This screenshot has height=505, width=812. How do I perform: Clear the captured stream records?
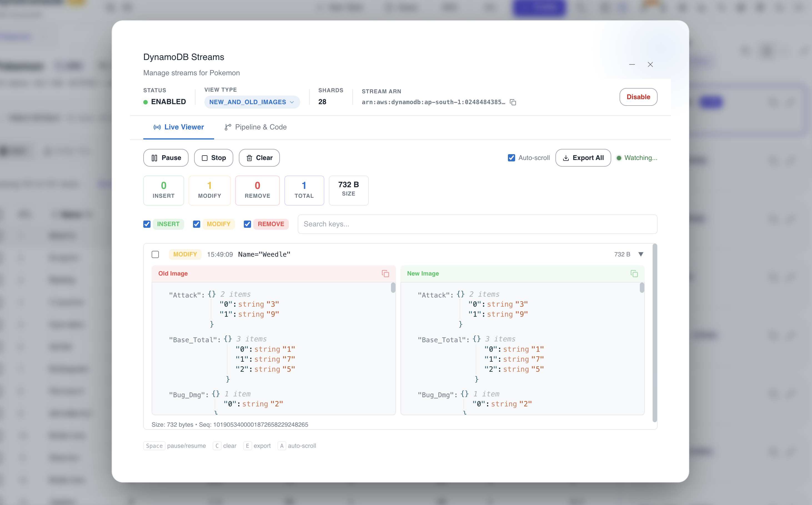click(259, 158)
